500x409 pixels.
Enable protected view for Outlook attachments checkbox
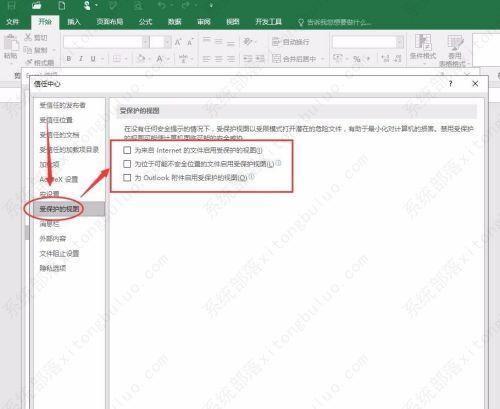pos(127,177)
